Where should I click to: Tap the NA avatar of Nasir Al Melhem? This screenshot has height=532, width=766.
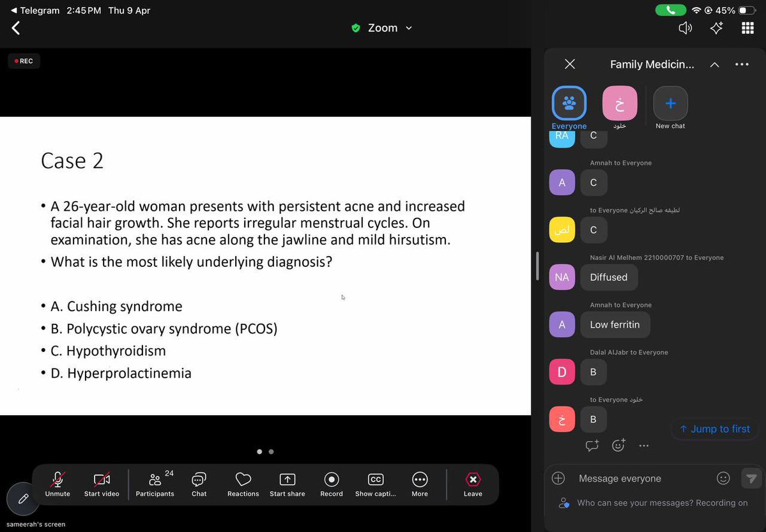pyautogui.click(x=562, y=277)
